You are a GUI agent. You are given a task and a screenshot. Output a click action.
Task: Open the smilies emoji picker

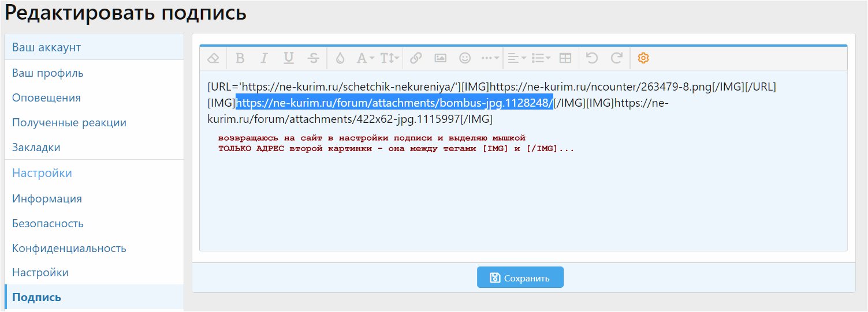(x=464, y=58)
